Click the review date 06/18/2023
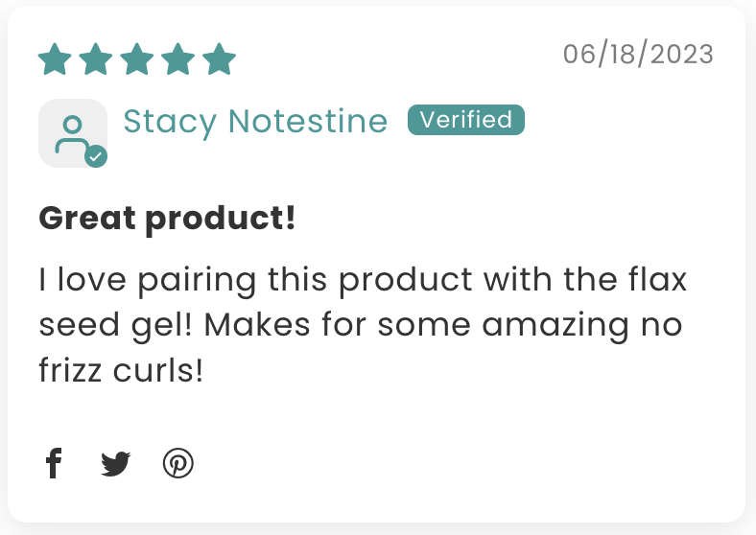The image size is (756, 535). tap(638, 54)
